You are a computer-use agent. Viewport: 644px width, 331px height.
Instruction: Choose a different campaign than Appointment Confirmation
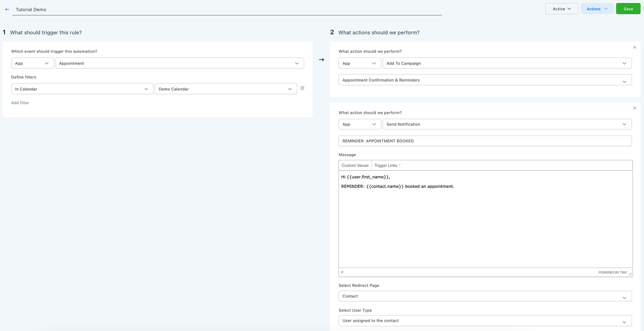(x=485, y=80)
